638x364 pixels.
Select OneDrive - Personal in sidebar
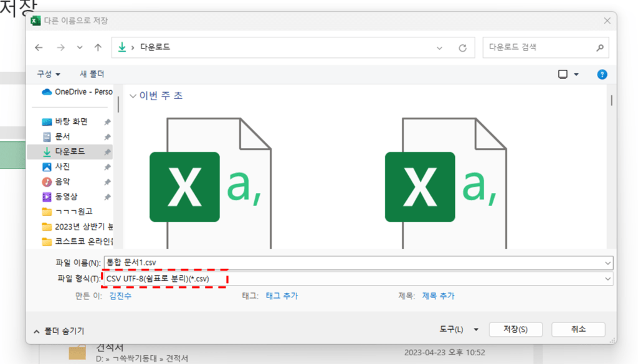pos(77,92)
